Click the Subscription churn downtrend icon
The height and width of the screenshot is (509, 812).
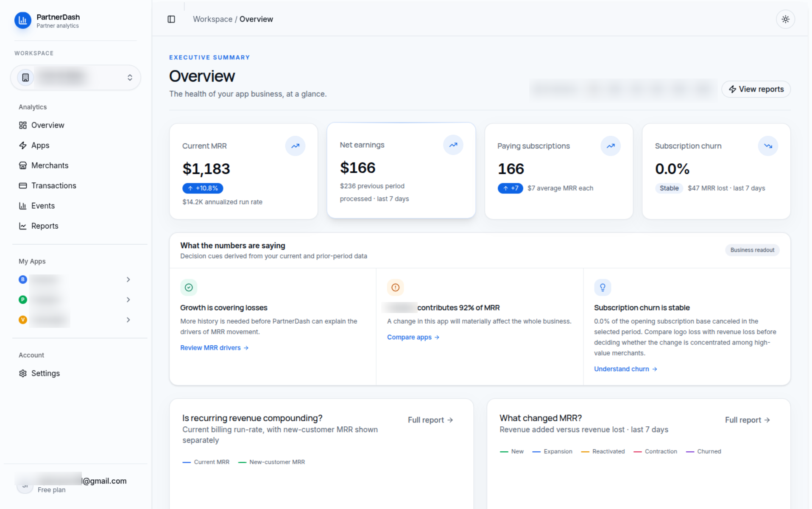pyautogui.click(x=768, y=146)
